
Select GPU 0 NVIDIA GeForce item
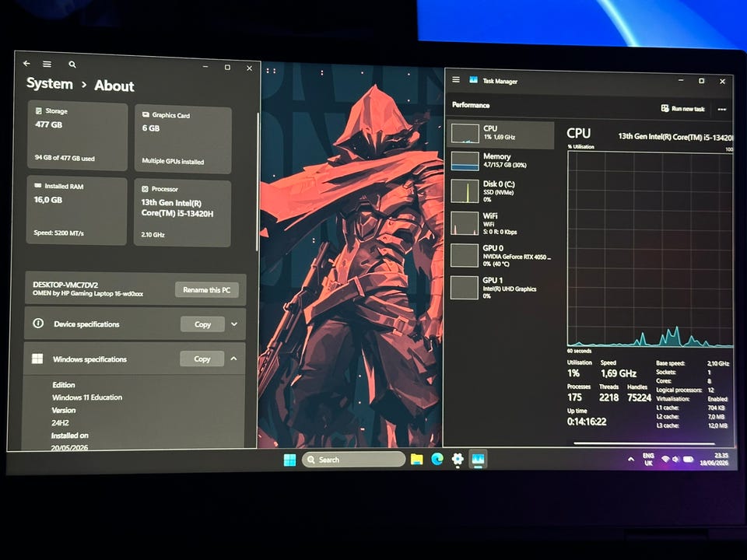pyautogui.click(x=502, y=256)
